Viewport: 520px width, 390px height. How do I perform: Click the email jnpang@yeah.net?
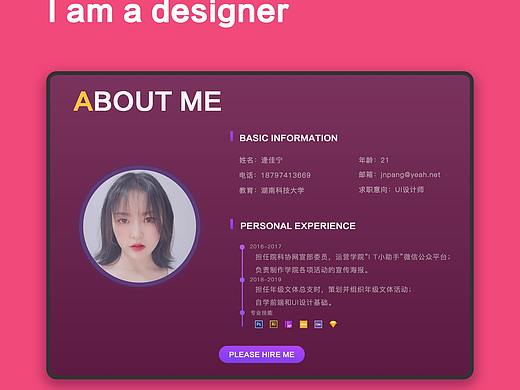(x=410, y=175)
